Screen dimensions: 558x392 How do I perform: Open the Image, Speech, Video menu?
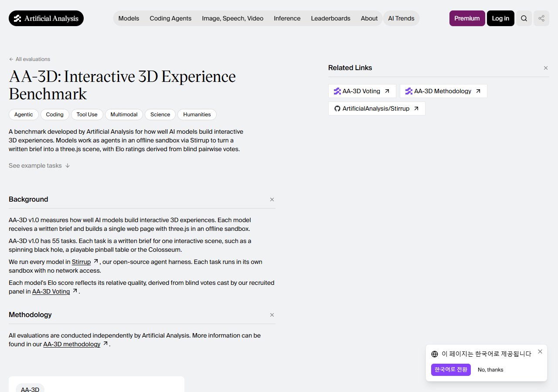(x=233, y=18)
